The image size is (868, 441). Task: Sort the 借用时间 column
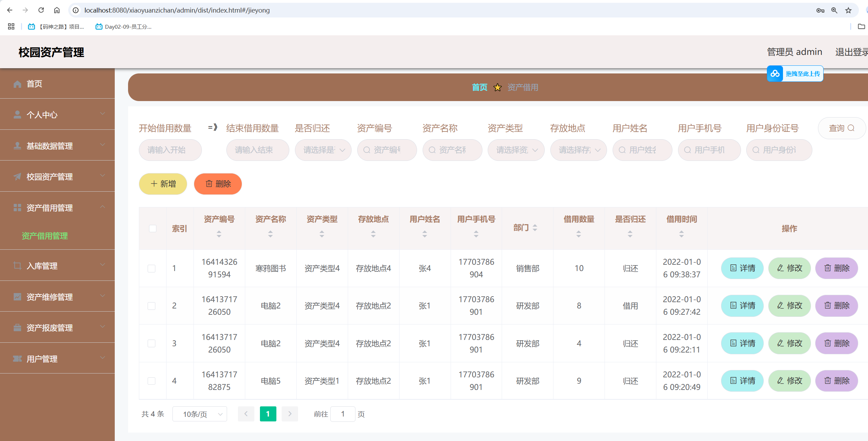[x=682, y=234]
